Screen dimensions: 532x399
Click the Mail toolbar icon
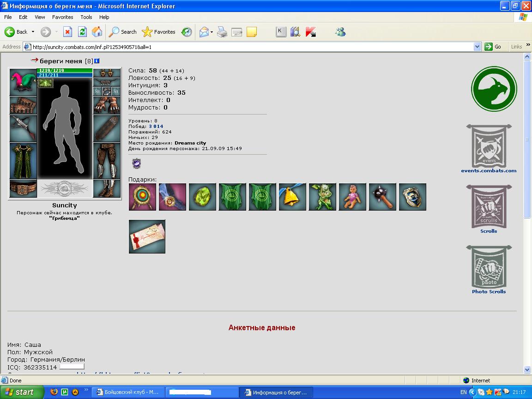pos(204,32)
